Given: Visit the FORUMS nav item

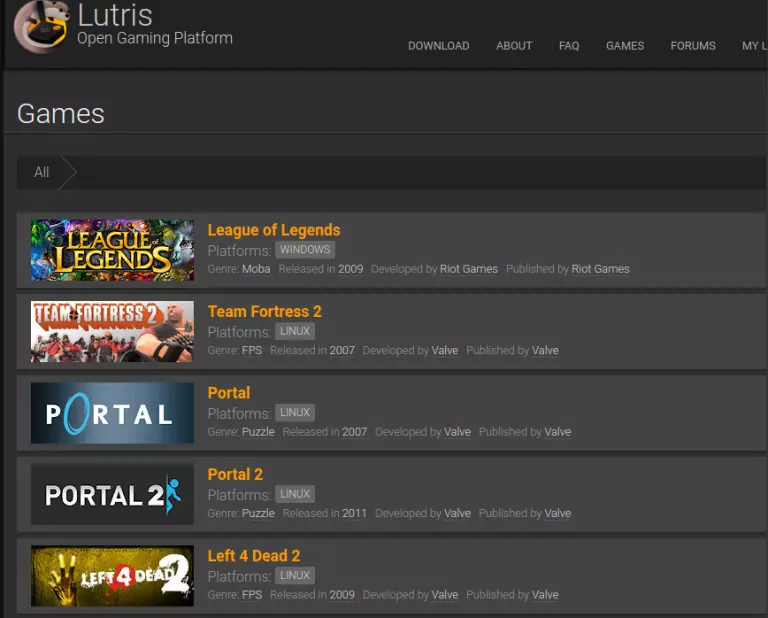Looking at the screenshot, I should (x=693, y=46).
